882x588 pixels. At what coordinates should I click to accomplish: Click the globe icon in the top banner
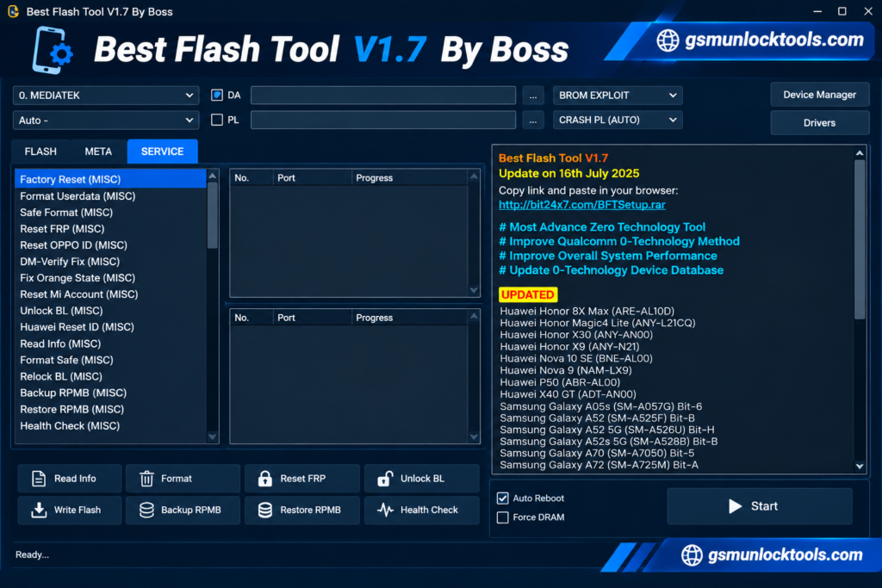[668, 40]
